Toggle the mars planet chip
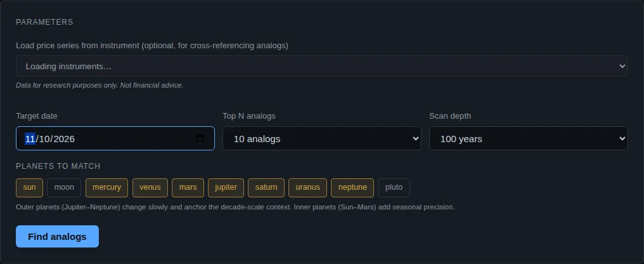Image resolution: width=644 pixels, height=264 pixels. click(x=188, y=187)
